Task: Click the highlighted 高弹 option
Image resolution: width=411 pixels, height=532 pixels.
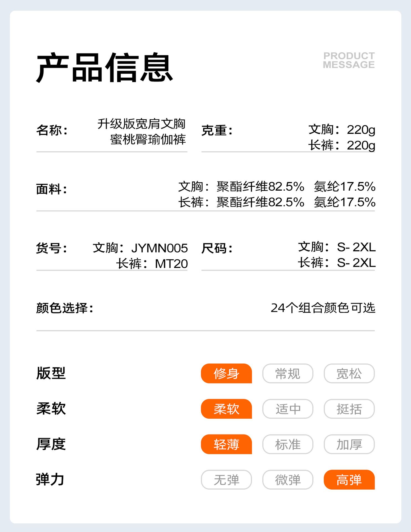Action: (x=349, y=480)
